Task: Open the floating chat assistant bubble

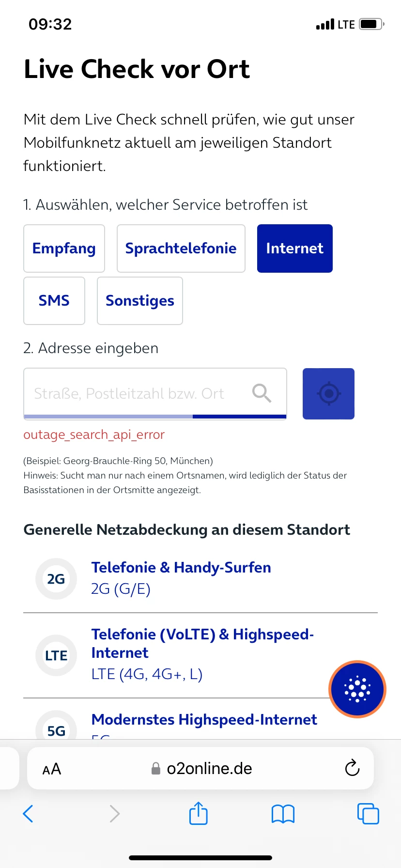Action: pos(357,689)
